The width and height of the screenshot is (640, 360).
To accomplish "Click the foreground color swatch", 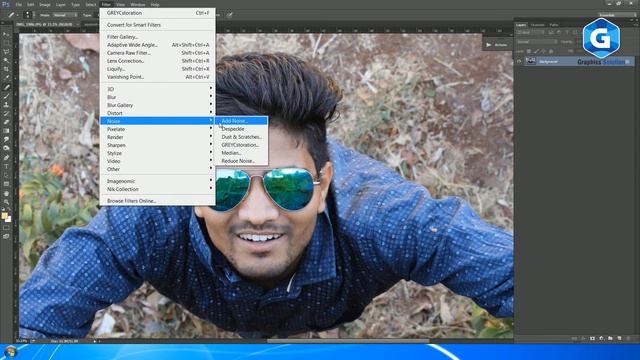I will (x=4, y=216).
